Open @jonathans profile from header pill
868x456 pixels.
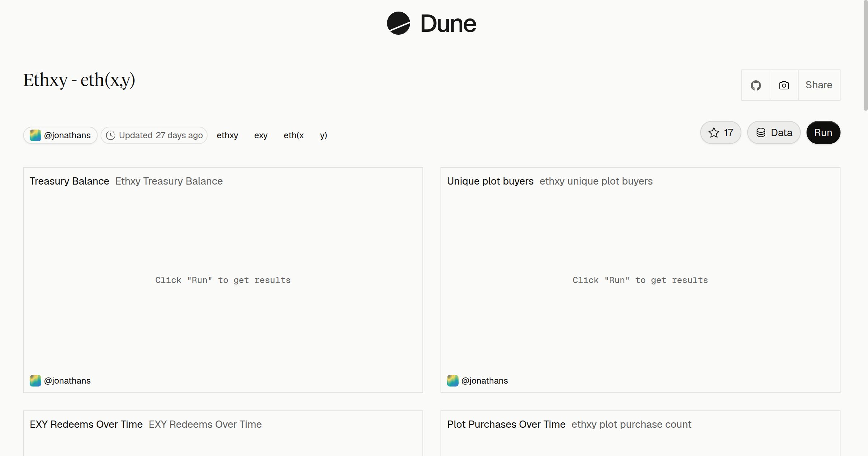67,135
